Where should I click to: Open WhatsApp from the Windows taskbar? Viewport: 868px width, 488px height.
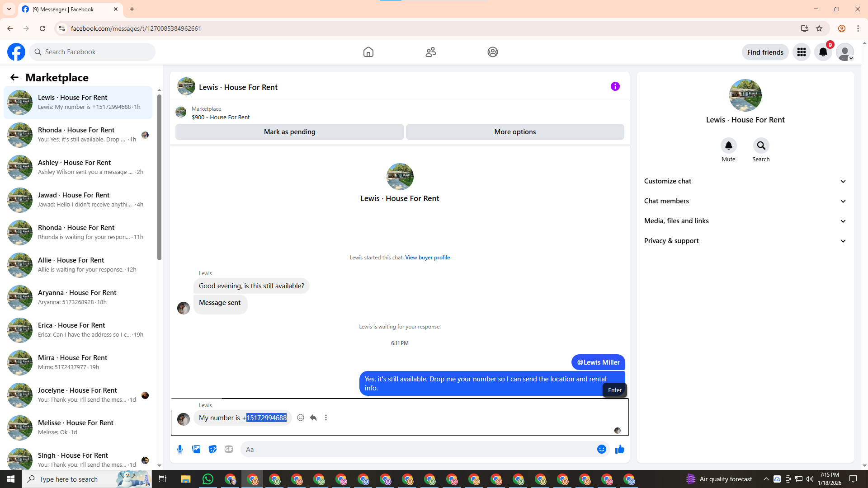(x=208, y=479)
